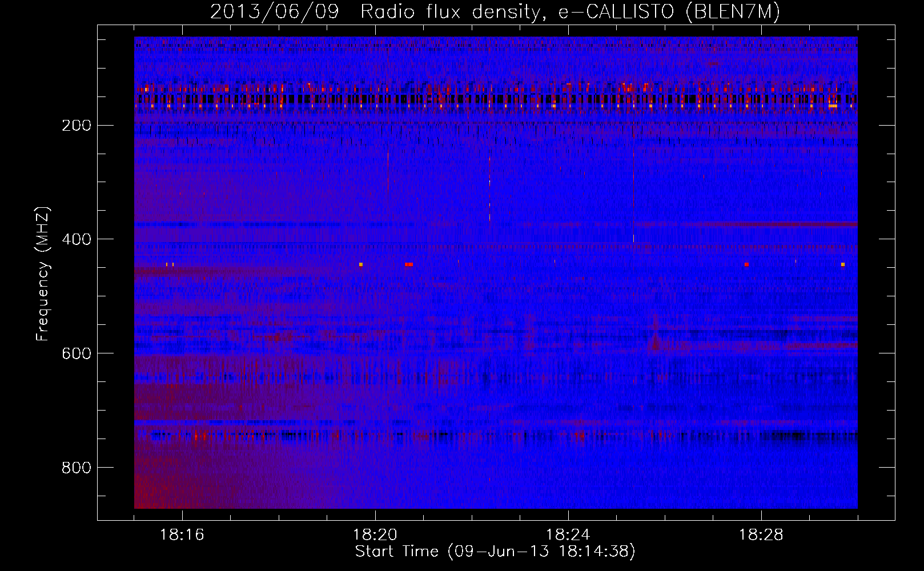
Task: Click the 'Start Time (09-Jun-13 18:14:38)' label
Action: click(495, 552)
